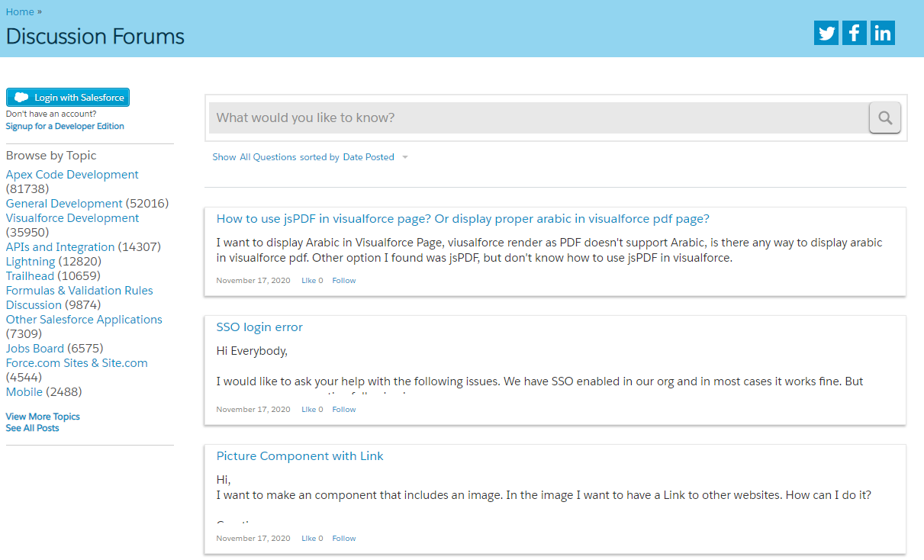Open the Twitter social icon

coord(826,33)
